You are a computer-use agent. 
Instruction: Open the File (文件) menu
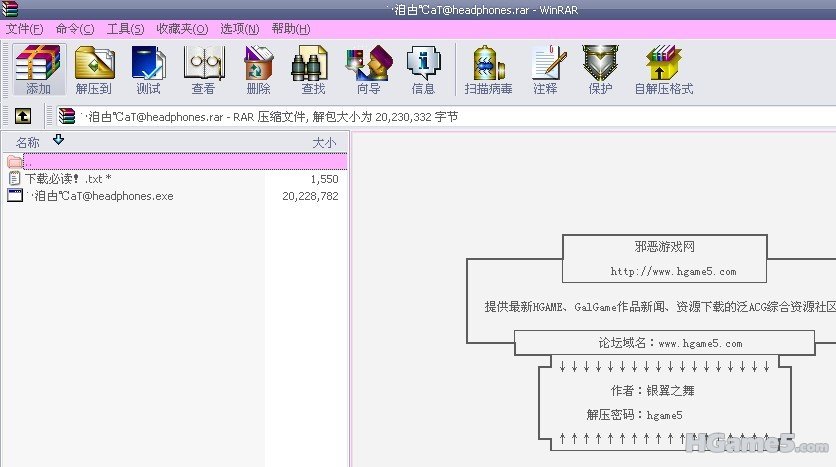(25, 29)
